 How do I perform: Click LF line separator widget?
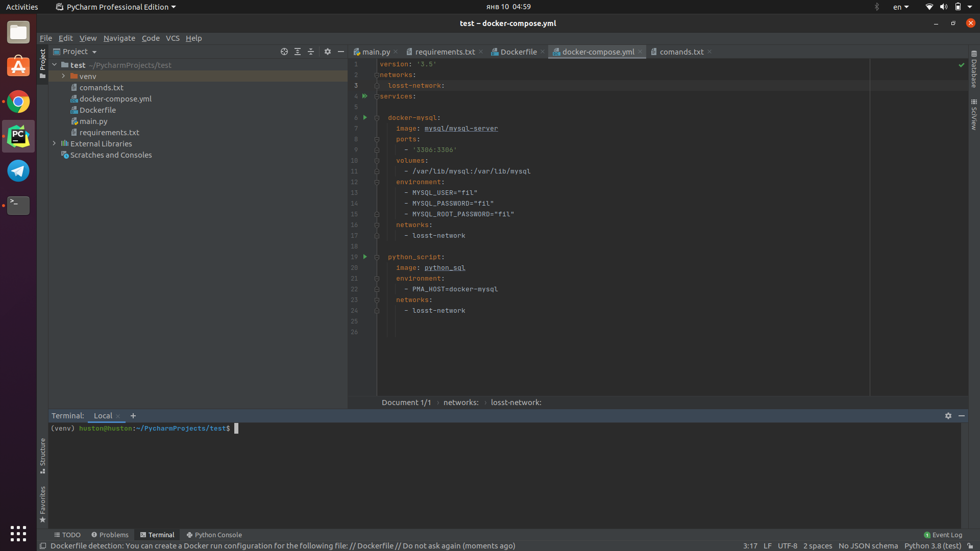pos(767,546)
